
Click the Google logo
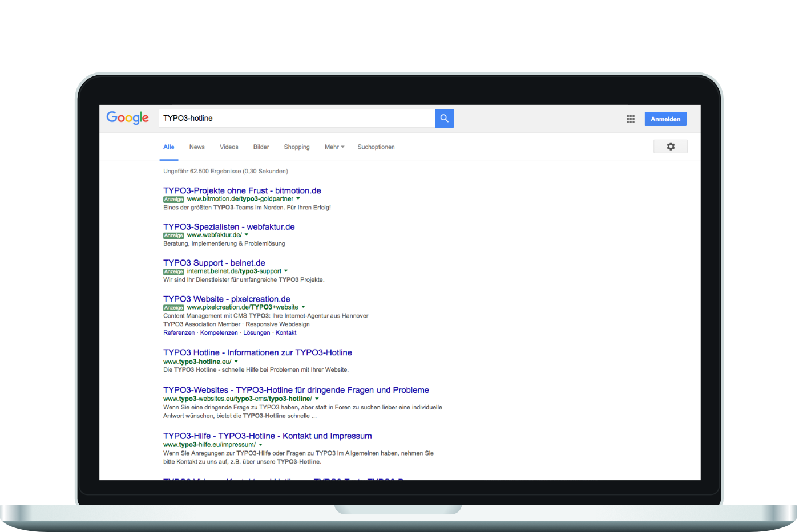128,118
